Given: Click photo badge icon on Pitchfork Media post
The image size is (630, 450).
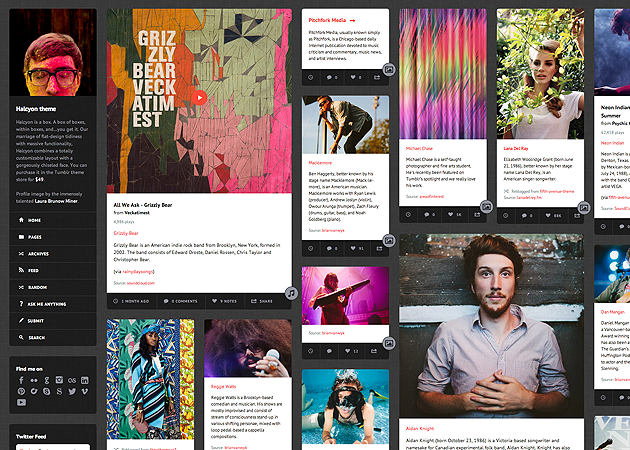Looking at the screenshot, I should tap(389, 70).
